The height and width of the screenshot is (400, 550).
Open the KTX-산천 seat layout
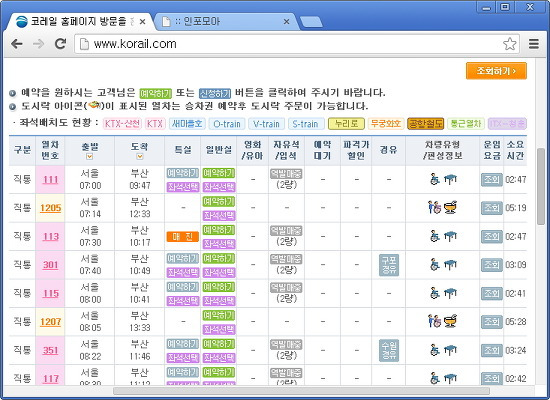[x=122, y=124]
